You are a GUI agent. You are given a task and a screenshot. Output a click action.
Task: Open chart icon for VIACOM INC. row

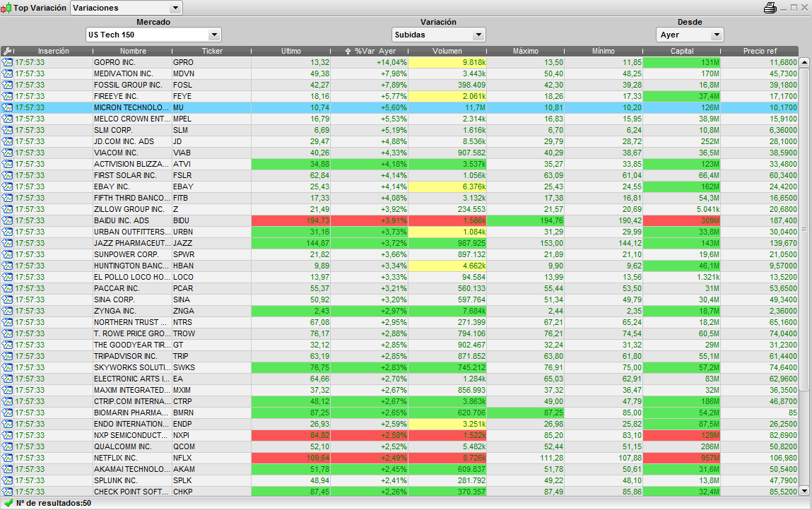pos(7,153)
